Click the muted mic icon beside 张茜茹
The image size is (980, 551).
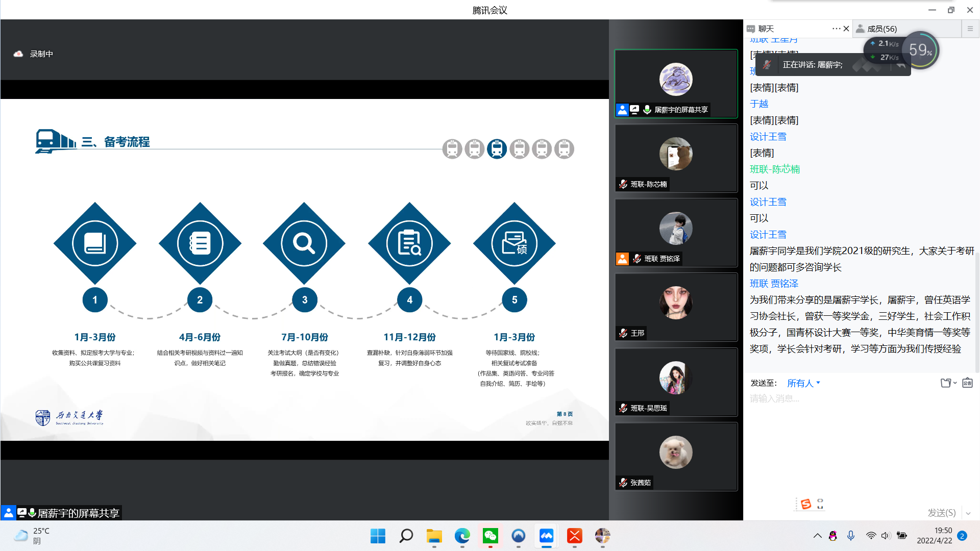(x=623, y=483)
